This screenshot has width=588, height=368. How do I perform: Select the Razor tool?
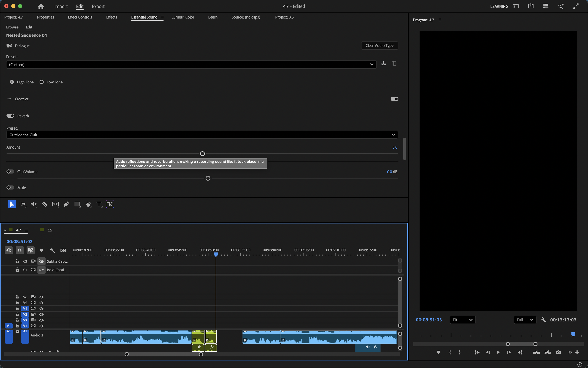44,204
